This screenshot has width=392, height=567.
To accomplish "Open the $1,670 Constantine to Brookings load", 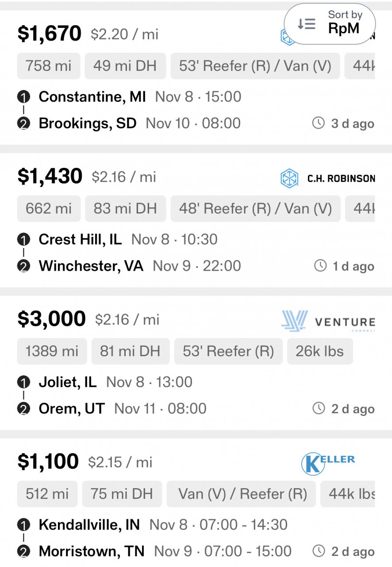I will coord(49,34).
